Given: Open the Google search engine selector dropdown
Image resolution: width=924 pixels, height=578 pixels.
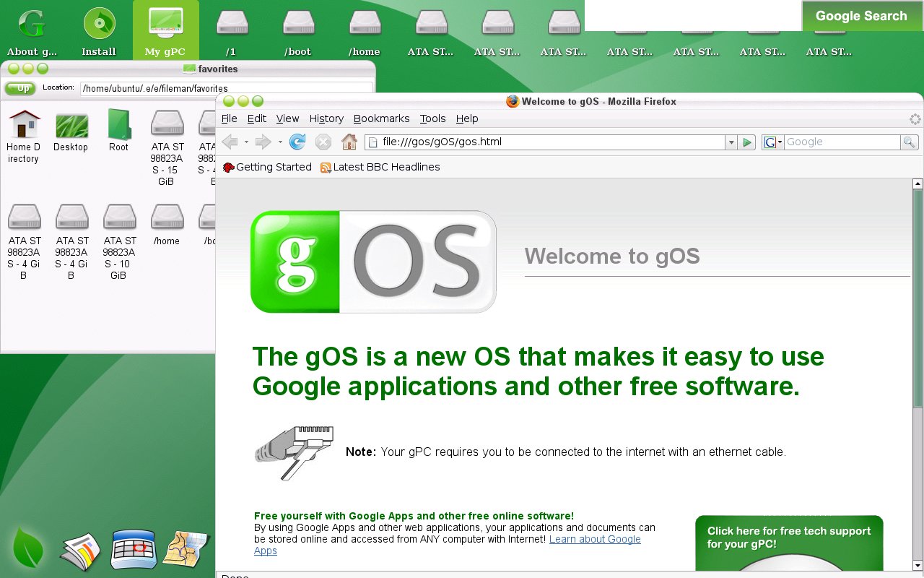Looking at the screenshot, I should (773, 142).
